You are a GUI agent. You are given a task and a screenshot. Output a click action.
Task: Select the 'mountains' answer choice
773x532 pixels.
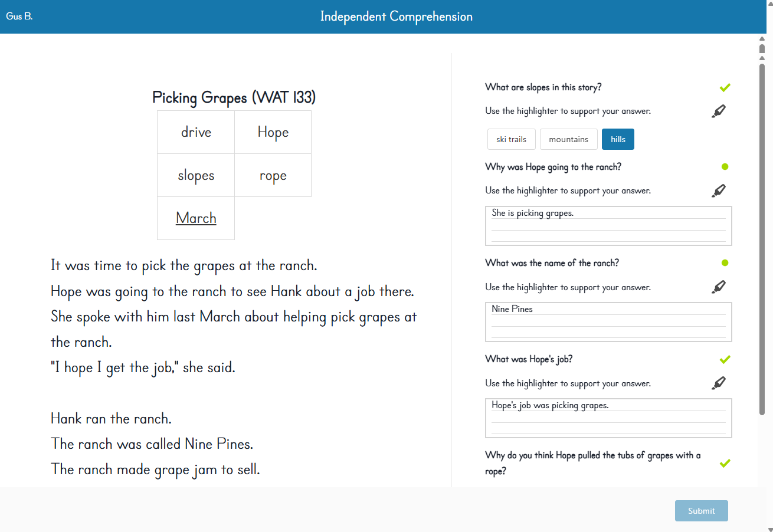point(568,139)
